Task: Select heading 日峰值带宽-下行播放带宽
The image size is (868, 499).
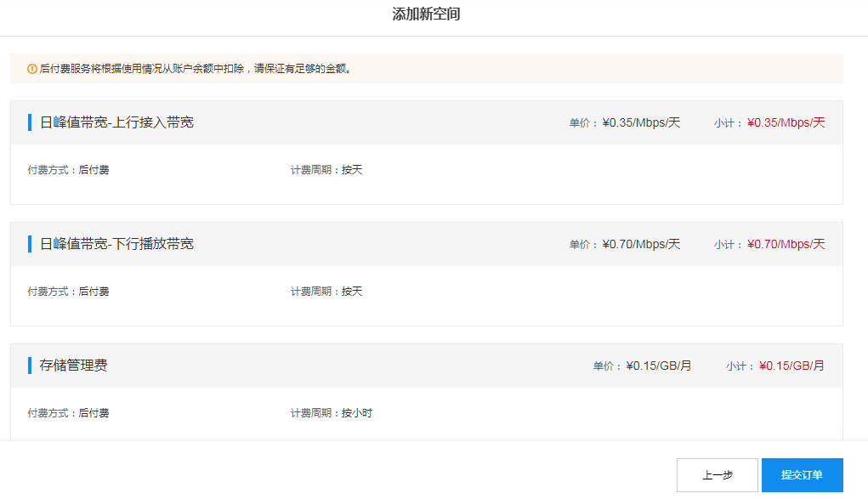Action: point(116,244)
